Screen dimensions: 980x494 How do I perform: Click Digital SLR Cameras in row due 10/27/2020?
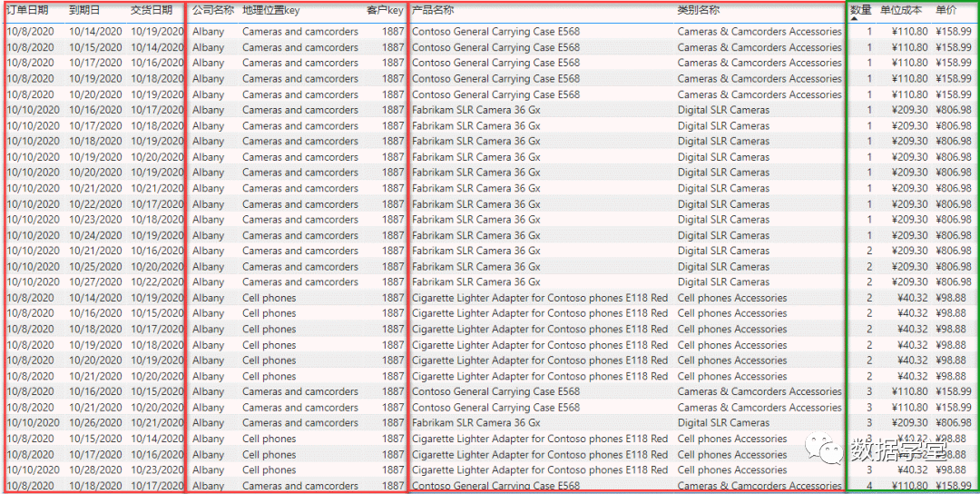tap(724, 282)
